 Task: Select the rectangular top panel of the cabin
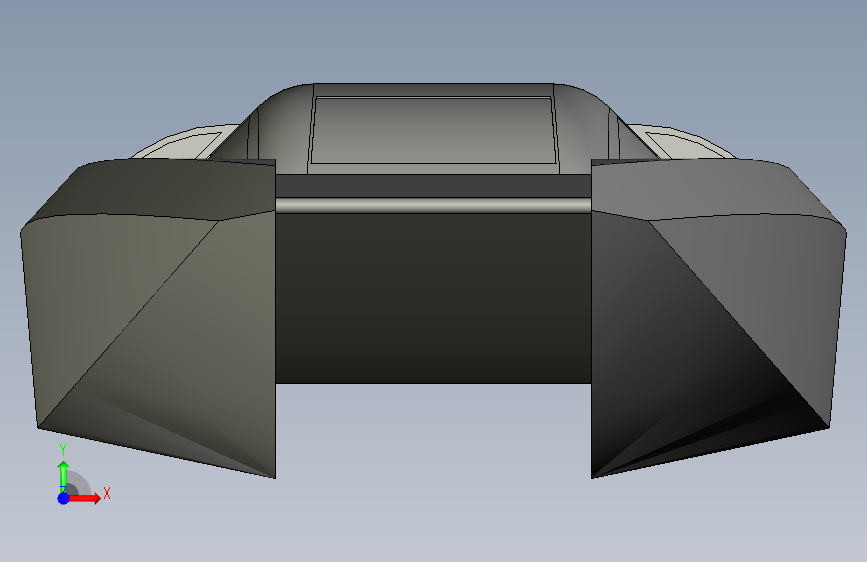point(434,131)
